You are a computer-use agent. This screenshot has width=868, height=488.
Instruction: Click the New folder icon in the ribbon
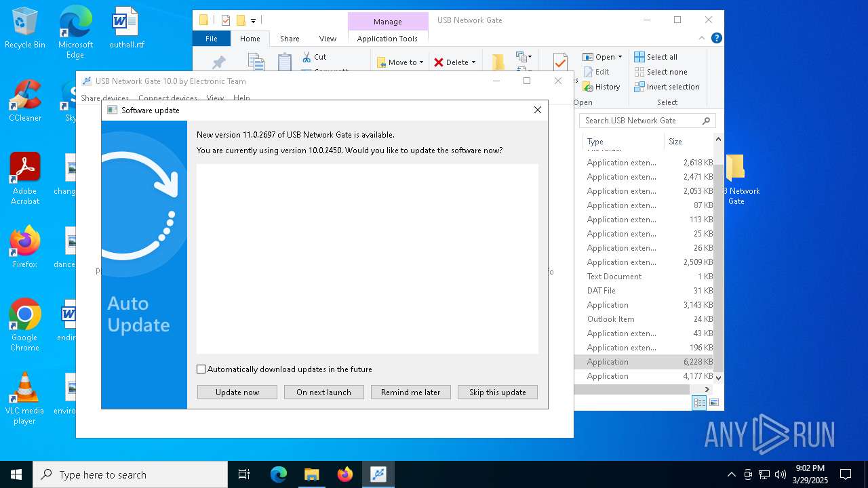coord(498,62)
